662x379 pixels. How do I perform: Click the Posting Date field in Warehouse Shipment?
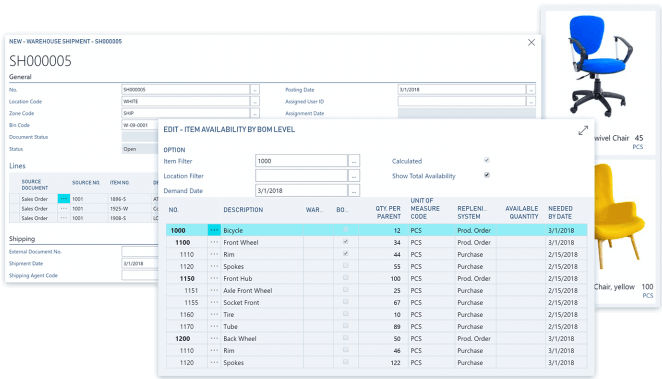pos(462,89)
